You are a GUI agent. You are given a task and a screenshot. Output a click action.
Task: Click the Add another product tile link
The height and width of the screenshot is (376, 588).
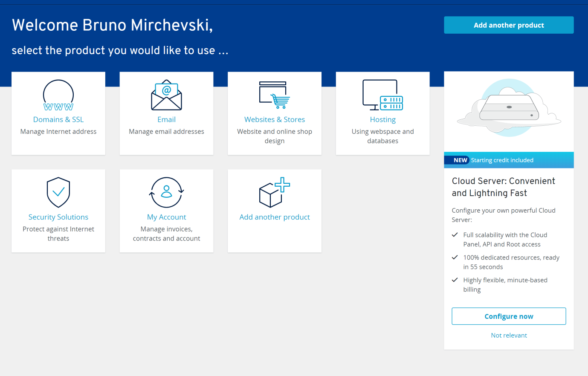pos(275,217)
